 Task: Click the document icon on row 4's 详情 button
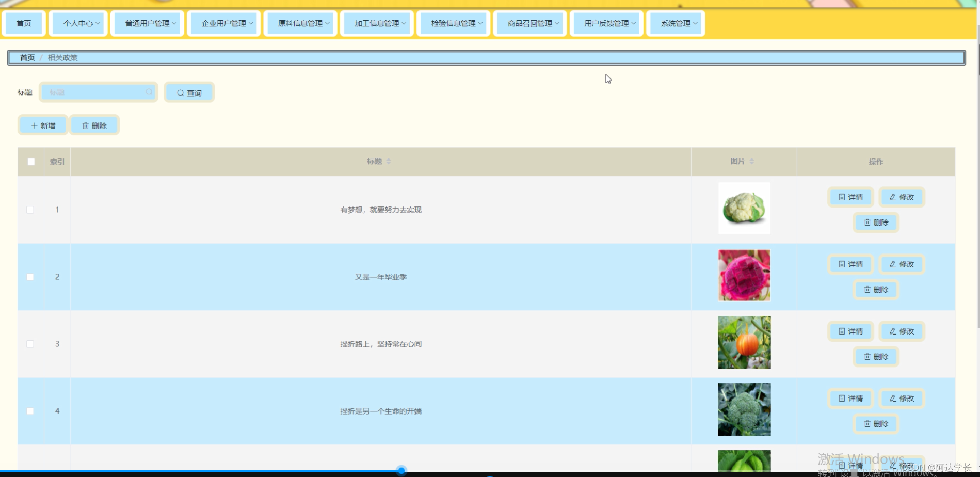(x=841, y=398)
